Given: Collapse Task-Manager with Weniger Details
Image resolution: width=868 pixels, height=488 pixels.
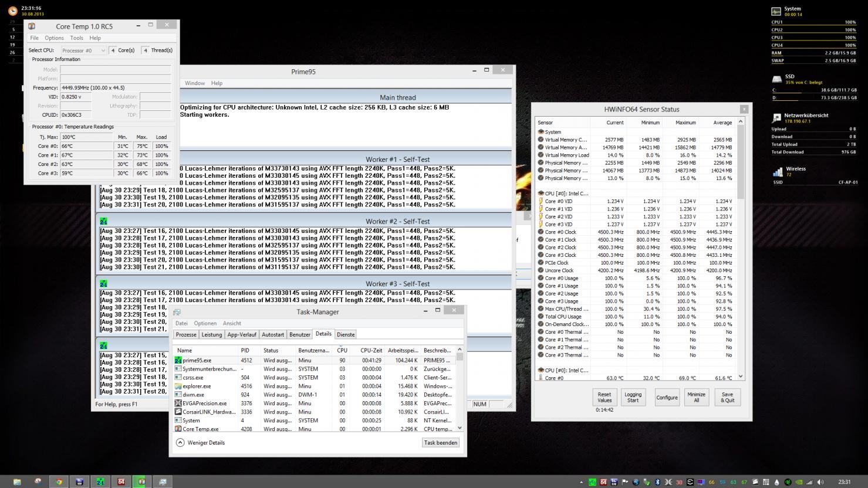Looking at the screenshot, I should point(200,443).
